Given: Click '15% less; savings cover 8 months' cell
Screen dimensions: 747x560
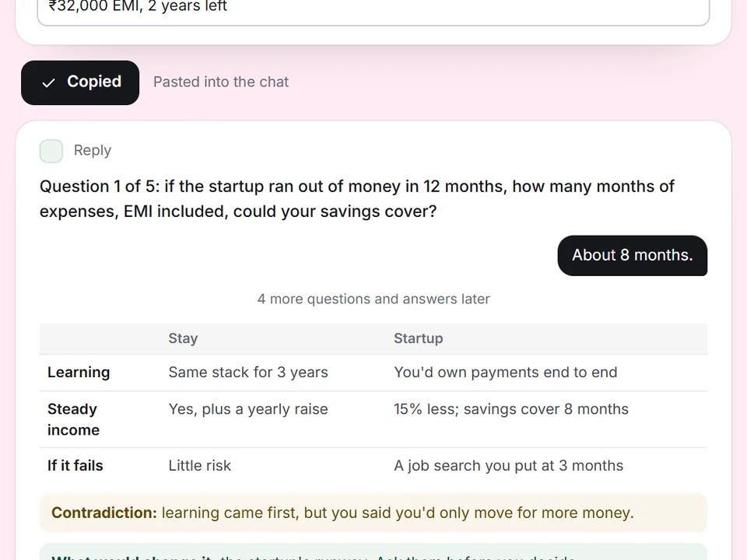Looking at the screenshot, I should [x=511, y=409].
